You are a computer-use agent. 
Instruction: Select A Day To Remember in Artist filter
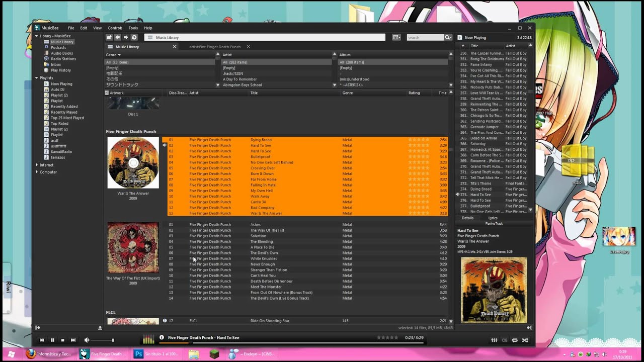[276, 79]
